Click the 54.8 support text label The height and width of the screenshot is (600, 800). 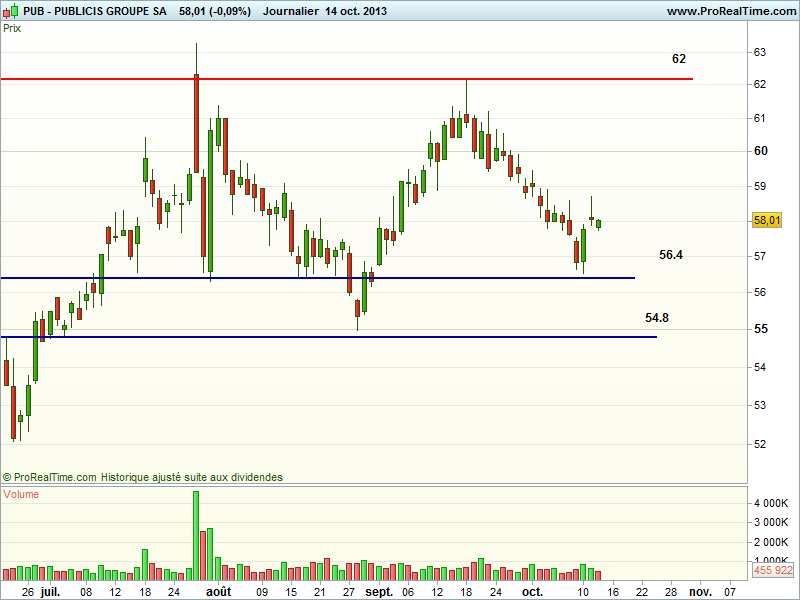click(x=657, y=317)
